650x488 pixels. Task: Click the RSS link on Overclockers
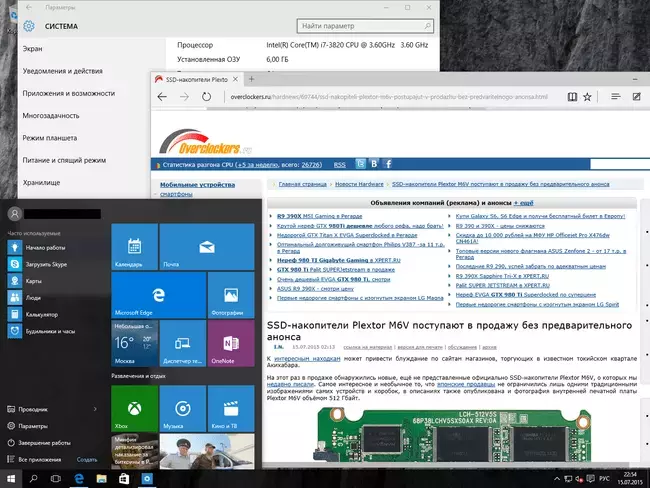[340, 165]
